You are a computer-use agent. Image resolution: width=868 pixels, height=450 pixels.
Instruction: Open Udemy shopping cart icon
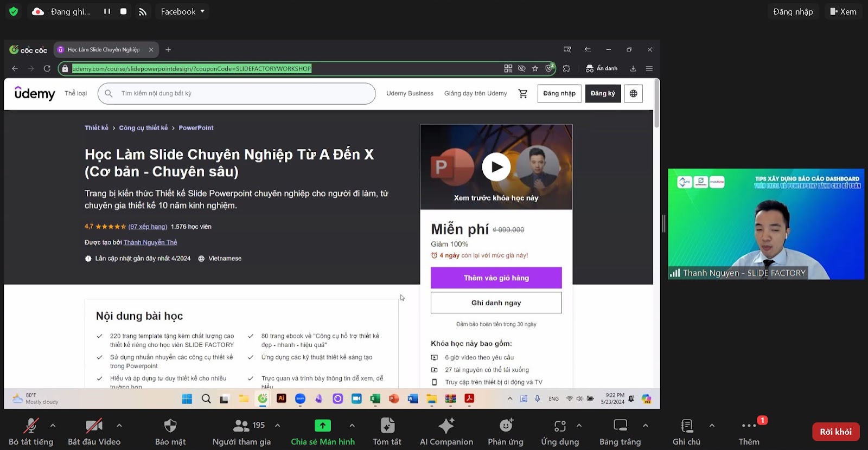pos(523,93)
